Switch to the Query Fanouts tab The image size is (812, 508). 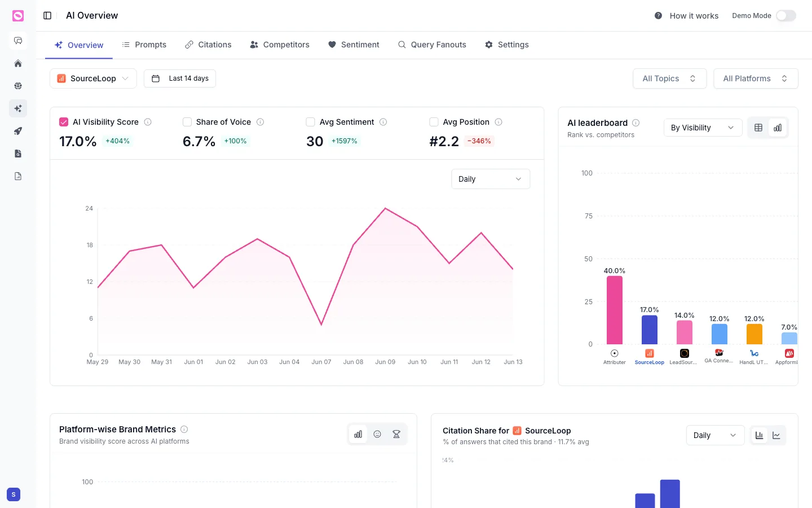tap(432, 45)
